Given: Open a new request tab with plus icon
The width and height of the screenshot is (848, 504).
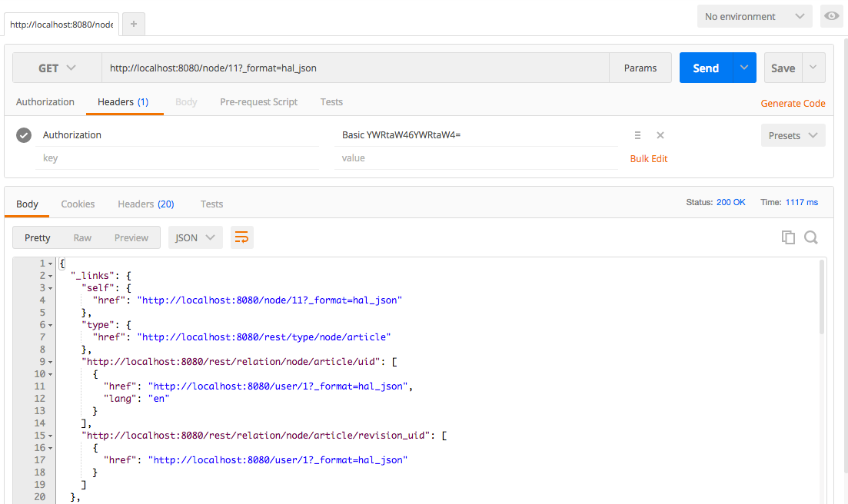Looking at the screenshot, I should coord(133,24).
